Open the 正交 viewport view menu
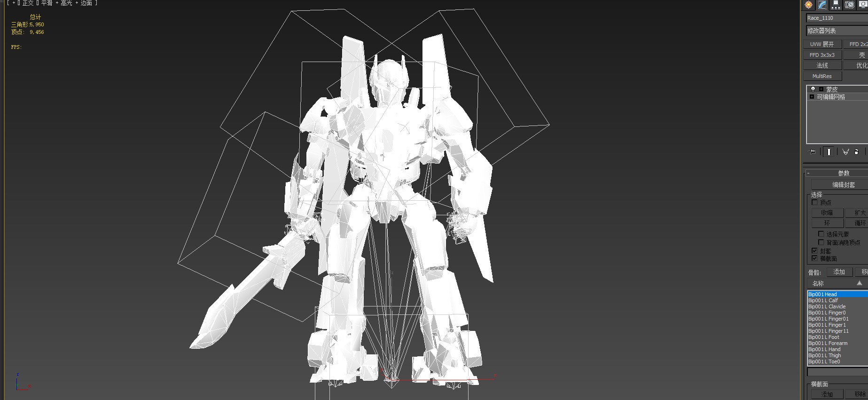Viewport: 868px width, 400px height. [28, 3]
